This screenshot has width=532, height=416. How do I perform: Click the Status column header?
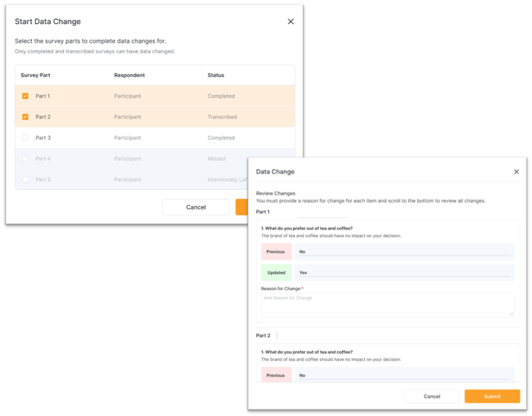click(x=216, y=75)
